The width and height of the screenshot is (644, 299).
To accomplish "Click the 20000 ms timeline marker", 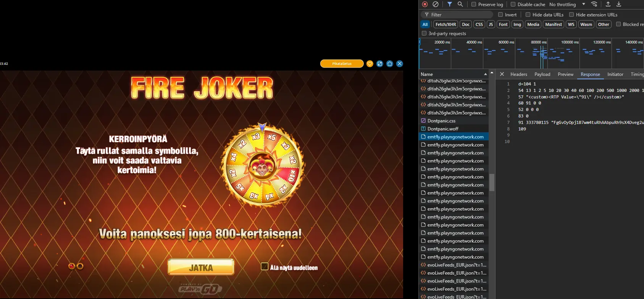I will coord(442,42).
